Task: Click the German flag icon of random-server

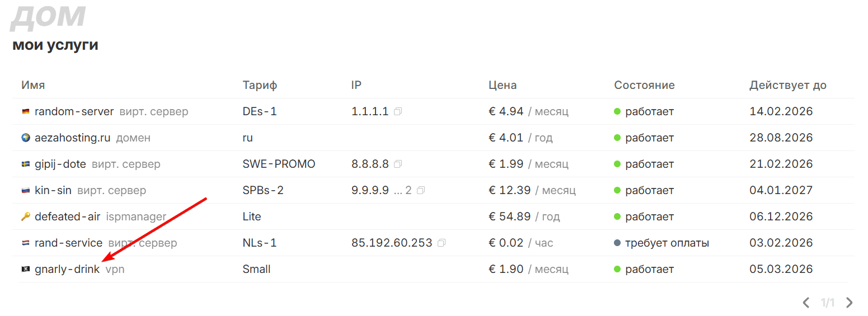Action: coord(25,112)
